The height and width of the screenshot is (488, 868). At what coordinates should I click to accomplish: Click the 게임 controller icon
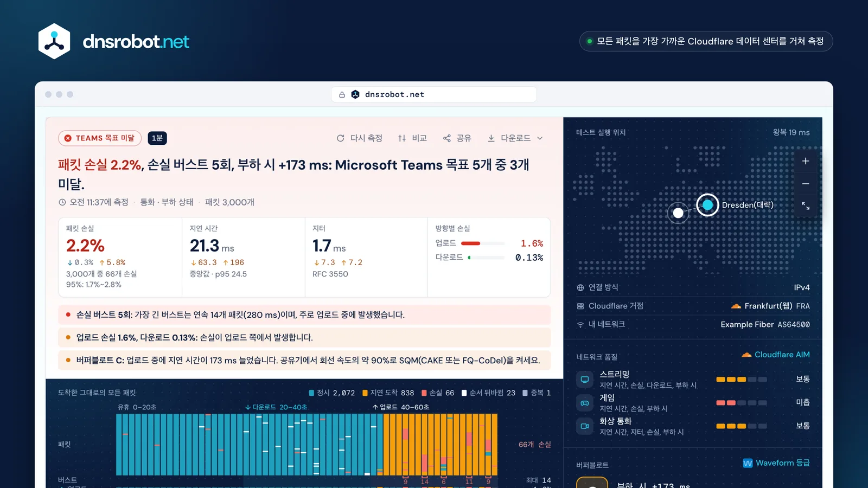(x=585, y=402)
